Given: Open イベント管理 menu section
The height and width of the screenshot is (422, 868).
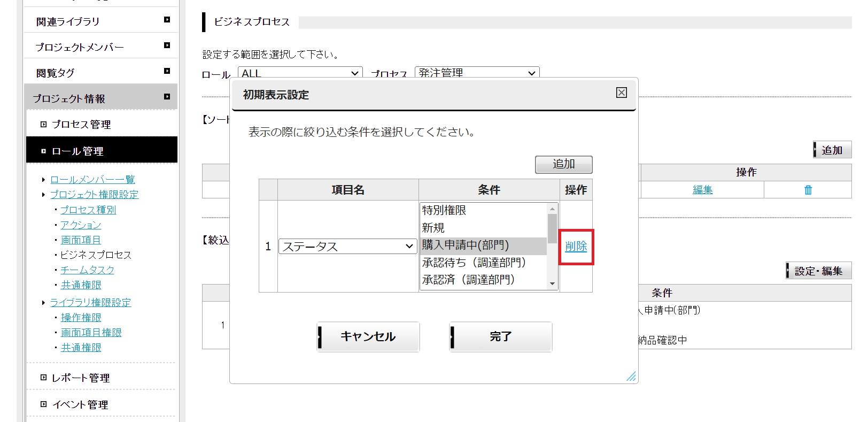Looking at the screenshot, I should point(102,404).
